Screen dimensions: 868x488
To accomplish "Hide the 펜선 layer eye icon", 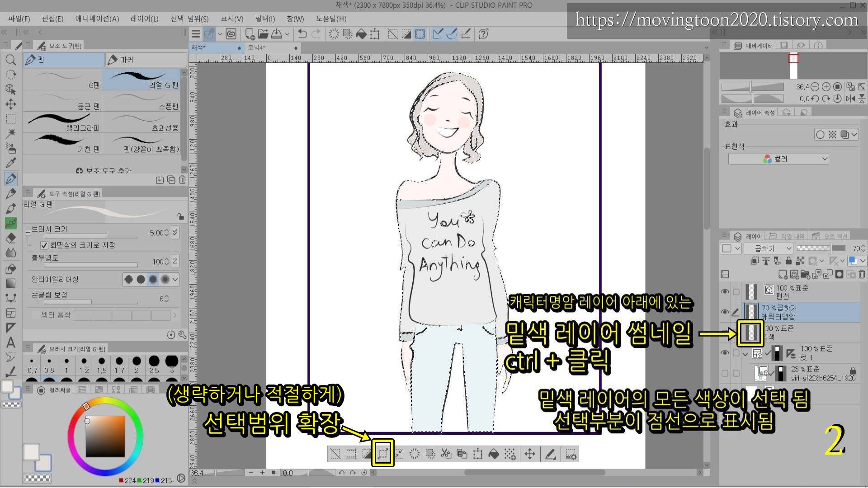I will 725,292.
